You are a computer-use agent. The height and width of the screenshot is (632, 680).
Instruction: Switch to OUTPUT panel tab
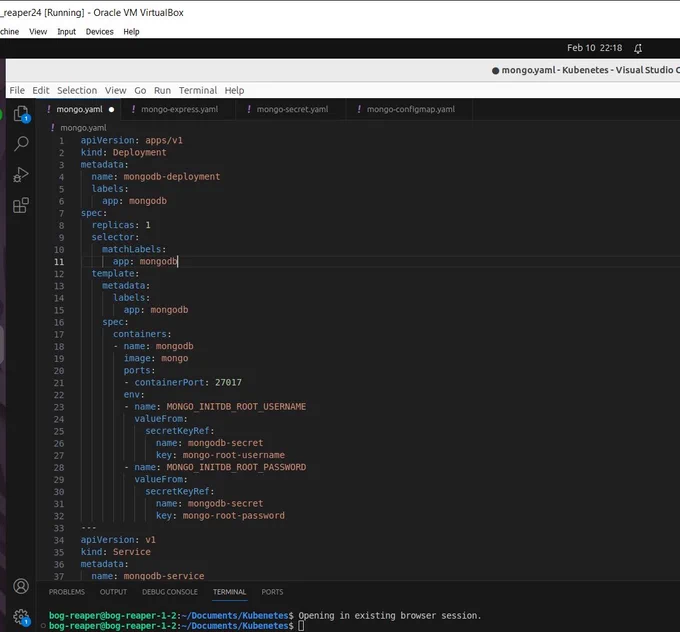113,592
